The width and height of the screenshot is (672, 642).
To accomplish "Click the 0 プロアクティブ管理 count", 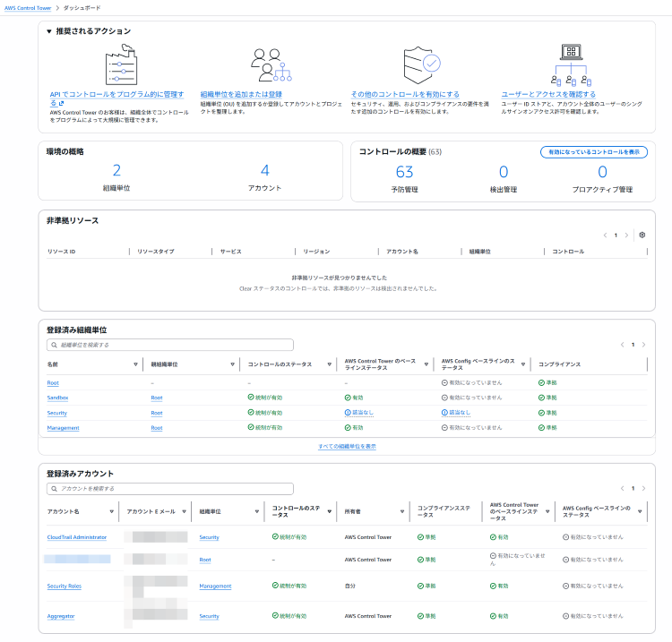I will coord(602,172).
